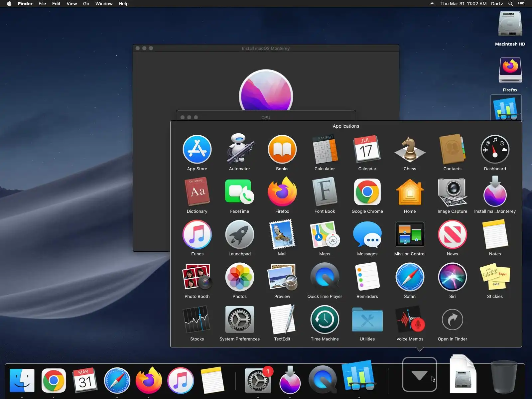Open the Messages app
The image size is (532, 399).
[367, 234]
